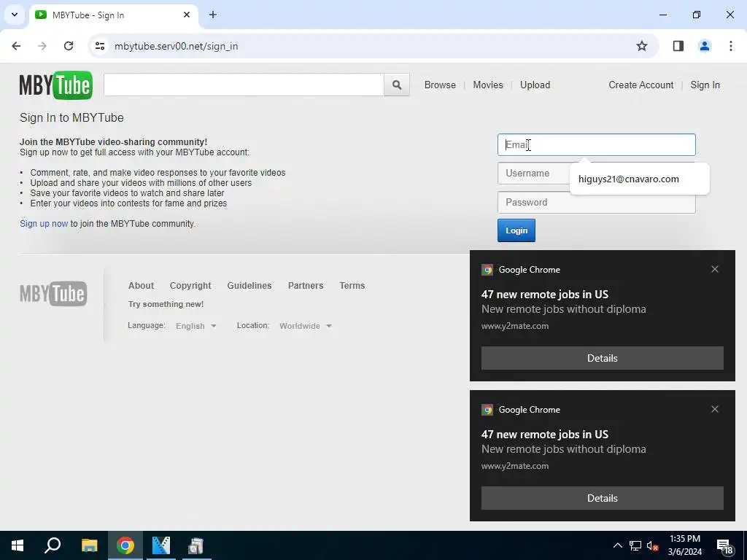Click the gray MBYTube footer logo
Screen dimensions: 747x560
coord(53,293)
